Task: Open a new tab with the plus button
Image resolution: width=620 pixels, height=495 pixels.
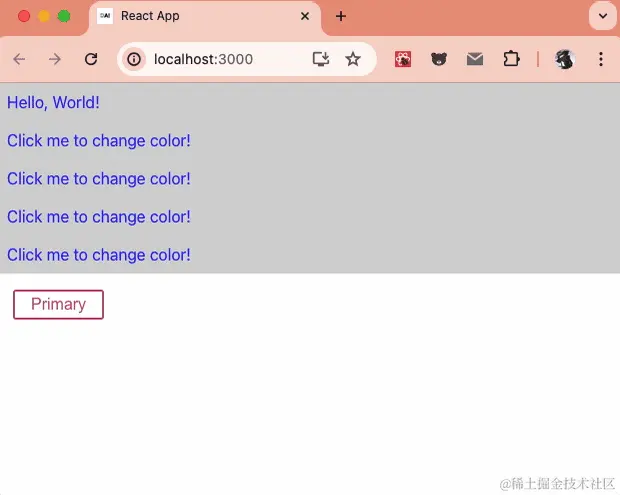Action: click(x=341, y=16)
